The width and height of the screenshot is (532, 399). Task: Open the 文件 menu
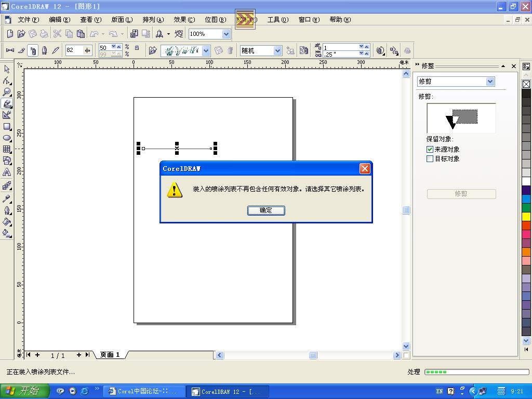pos(29,20)
